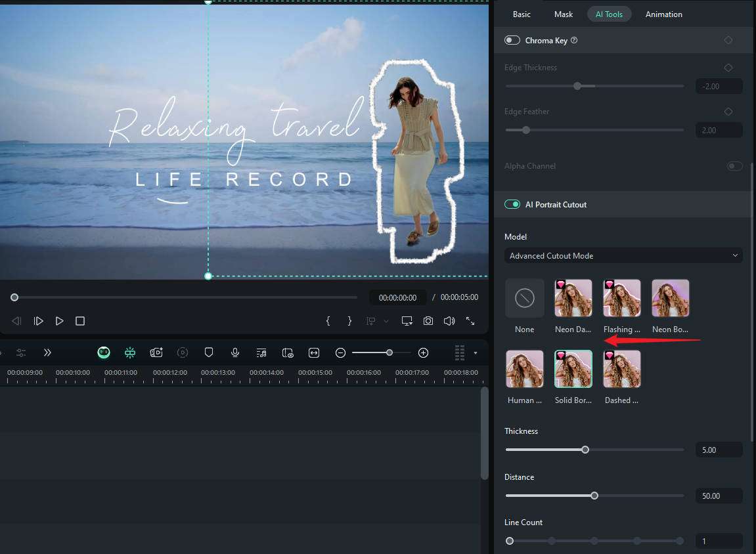The image size is (756, 554).
Task: Toggle the green link icon in timeline toolbar
Action: coord(129,353)
